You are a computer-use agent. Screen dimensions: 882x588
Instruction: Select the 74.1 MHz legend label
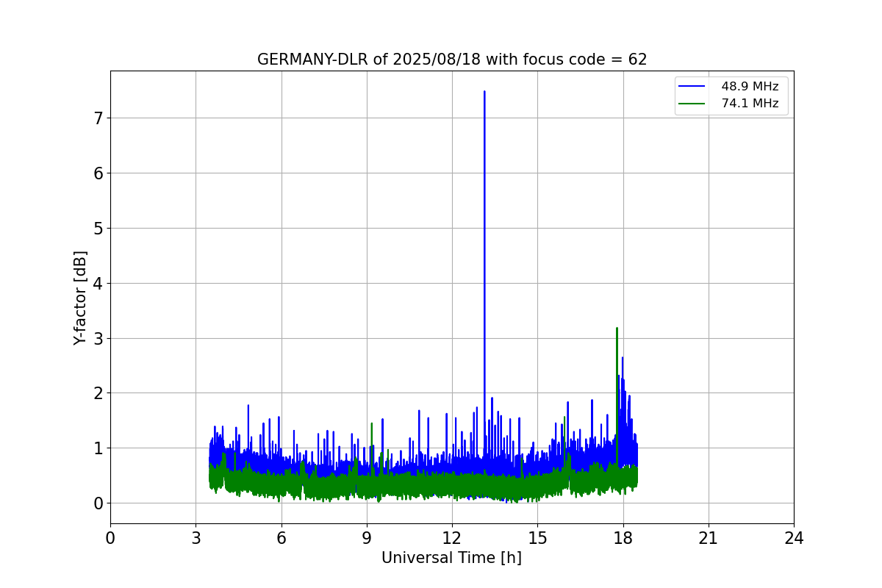(750, 104)
